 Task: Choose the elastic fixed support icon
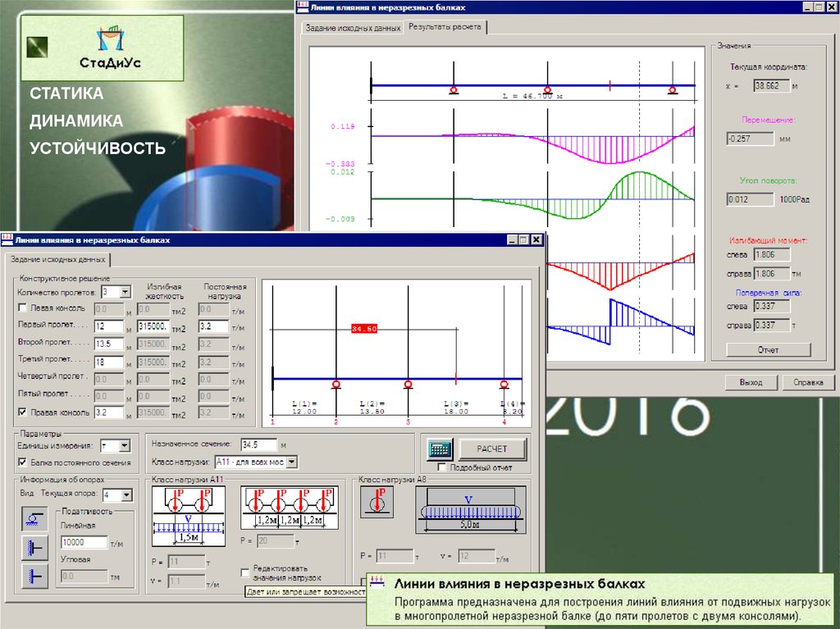pyautogui.click(x=34, y=547)
